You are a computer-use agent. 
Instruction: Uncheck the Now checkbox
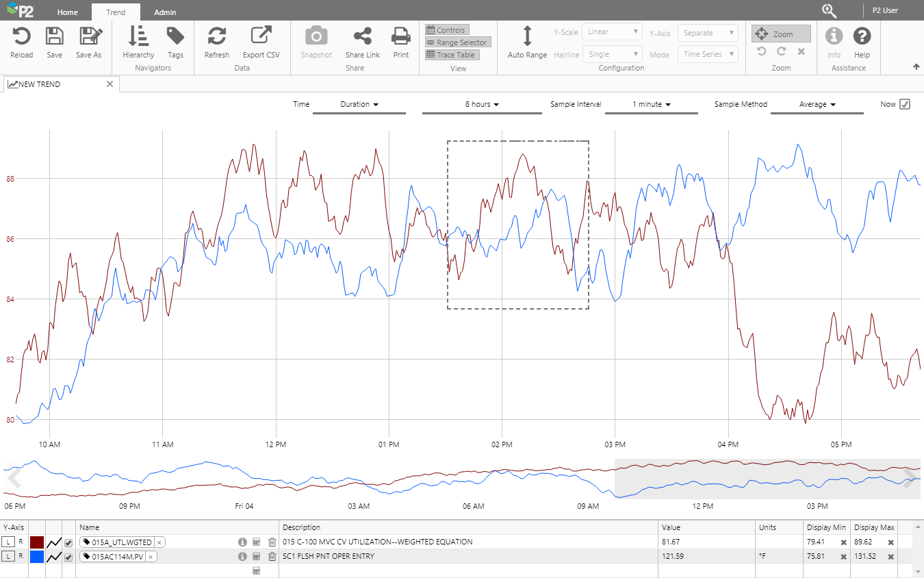click(905, 104)
